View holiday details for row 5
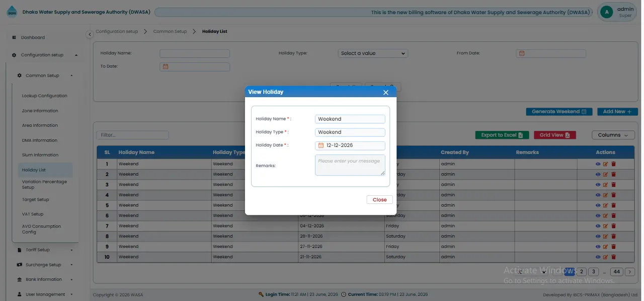The image size is (644, 301). 598,205
